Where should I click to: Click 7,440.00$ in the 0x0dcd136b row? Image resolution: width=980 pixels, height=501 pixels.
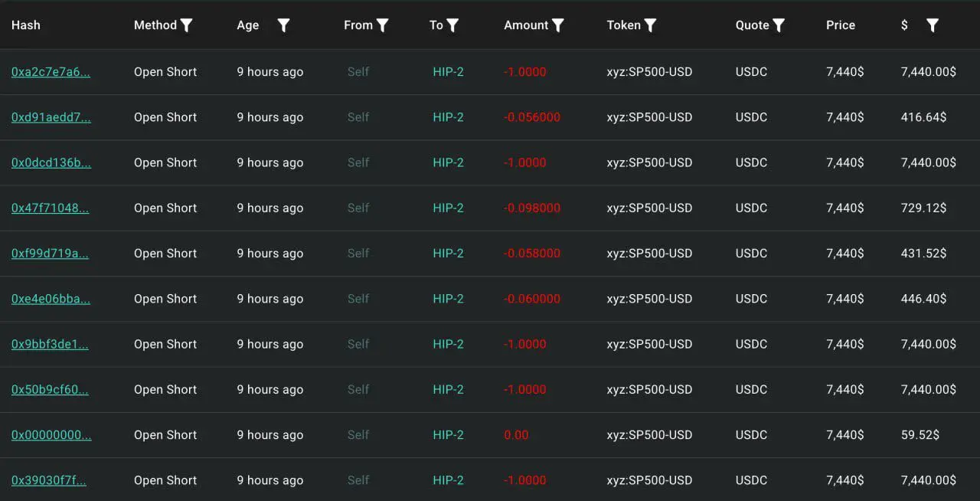[929, 162]
